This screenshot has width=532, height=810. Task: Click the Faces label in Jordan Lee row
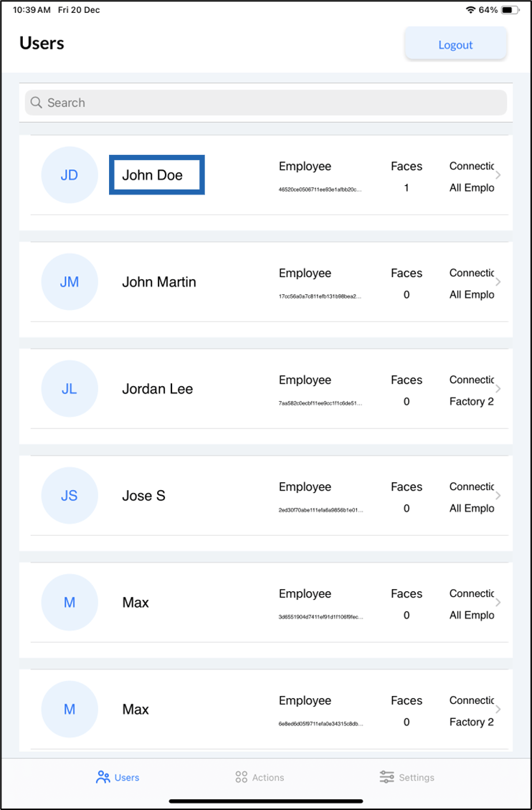click(407, 380)
